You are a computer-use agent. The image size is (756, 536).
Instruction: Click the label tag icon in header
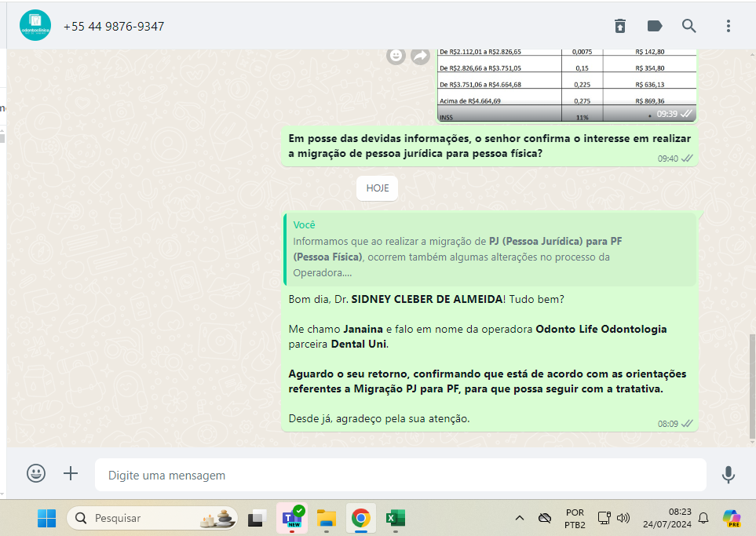pos(654,26)
